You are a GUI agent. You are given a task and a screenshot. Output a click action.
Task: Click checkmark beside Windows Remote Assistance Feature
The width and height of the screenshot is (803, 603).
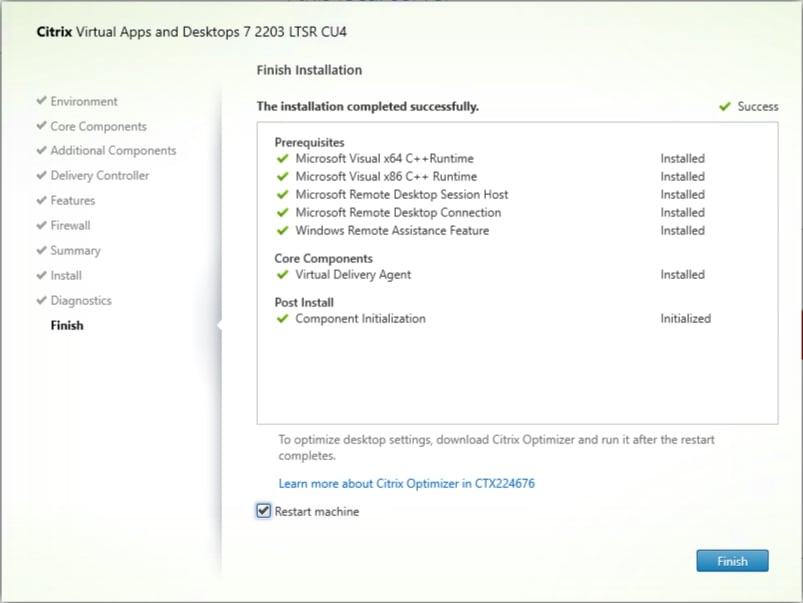[283, 230]
